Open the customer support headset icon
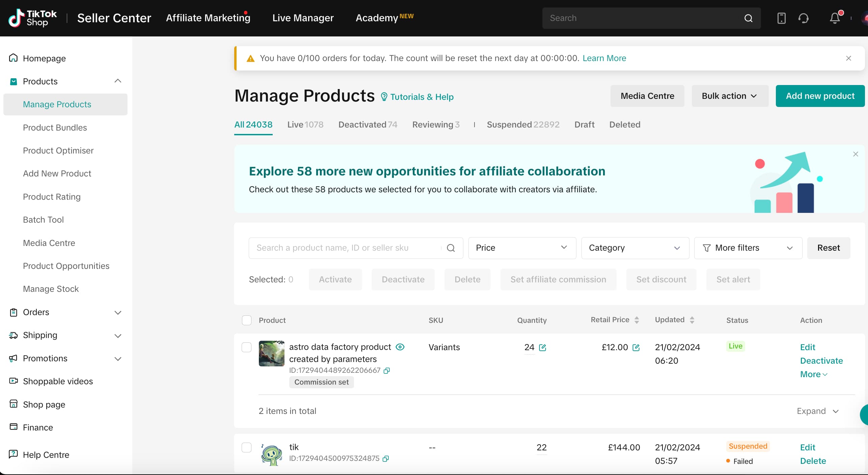The image size is (868, 475). [x=804, y=18]
